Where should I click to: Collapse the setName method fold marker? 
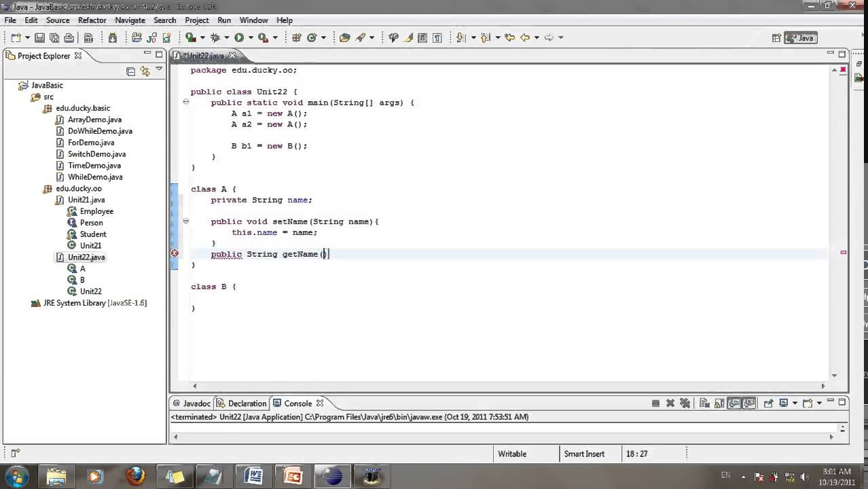click(x=185, y=221)
